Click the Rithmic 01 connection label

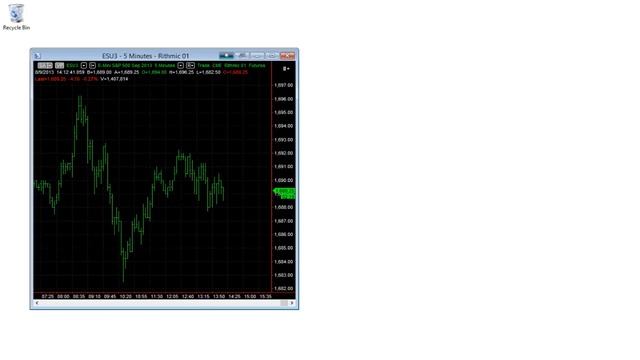235,65
